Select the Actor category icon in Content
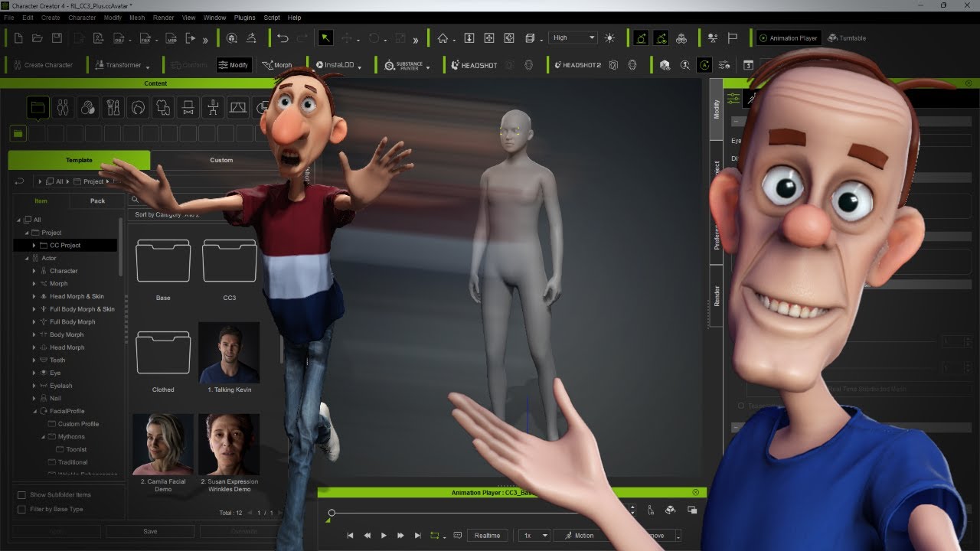This screenshot has height=551, width=980. pos(64,108)
